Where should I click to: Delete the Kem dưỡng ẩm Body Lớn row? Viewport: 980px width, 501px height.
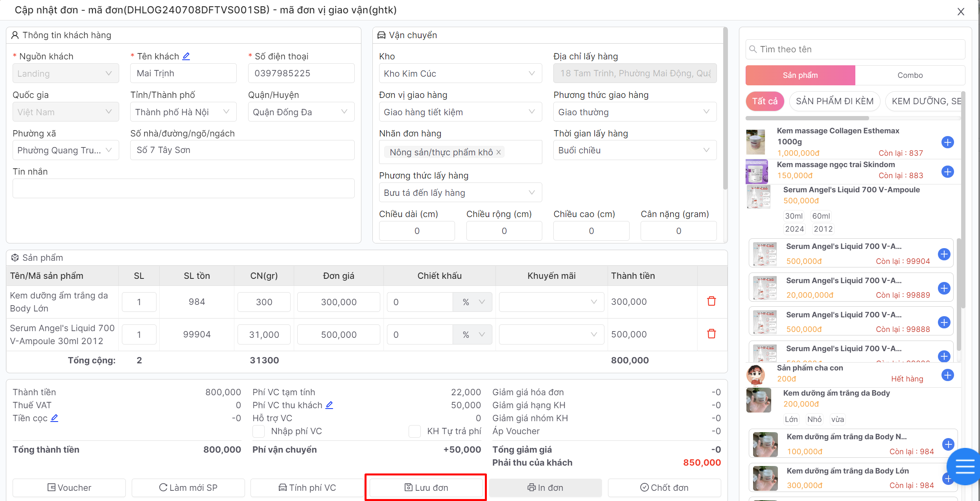click(x=711, y=302)
